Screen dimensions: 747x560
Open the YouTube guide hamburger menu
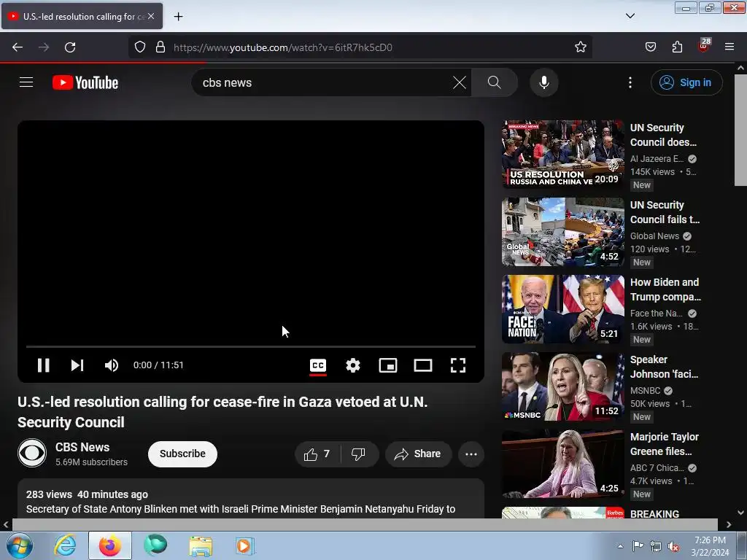pyautogui.click(x=26, y=82)
